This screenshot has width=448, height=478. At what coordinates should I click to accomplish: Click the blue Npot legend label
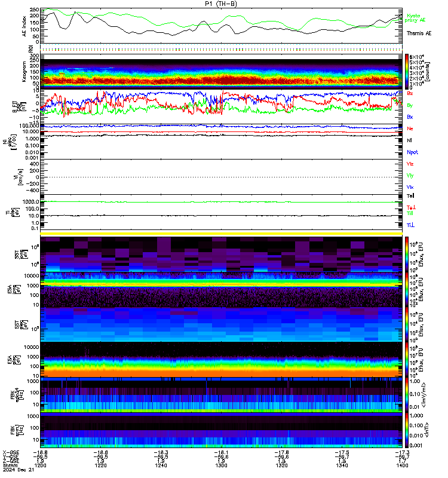(x=412, y=152)
